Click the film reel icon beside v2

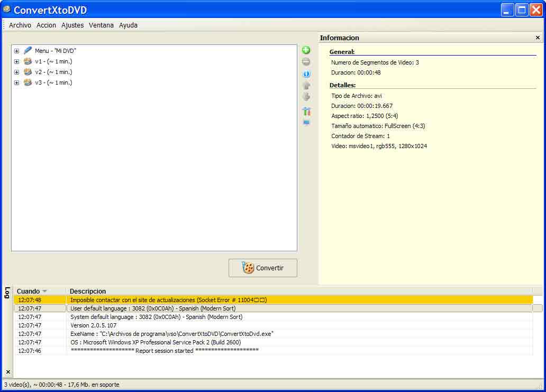(28, 72)
